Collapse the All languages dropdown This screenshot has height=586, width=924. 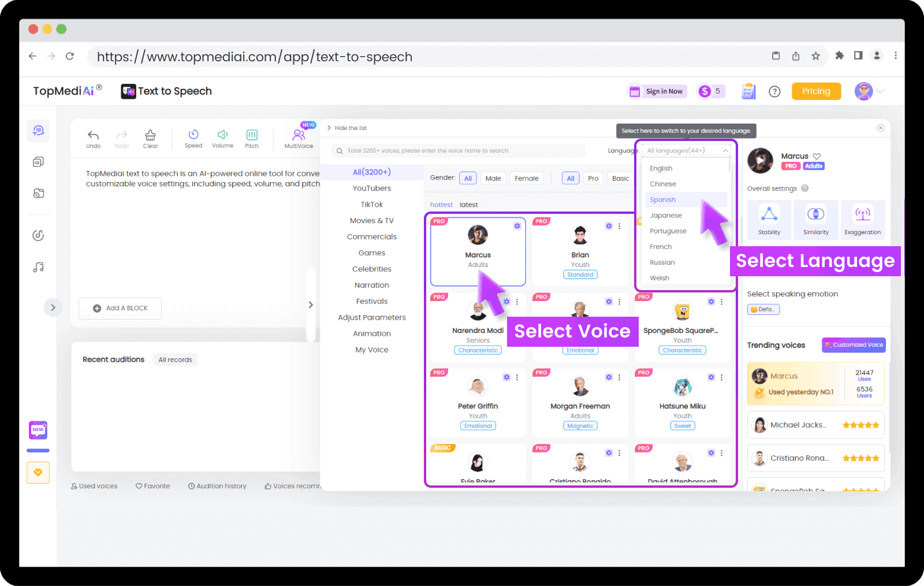click(x=725, y=151)
